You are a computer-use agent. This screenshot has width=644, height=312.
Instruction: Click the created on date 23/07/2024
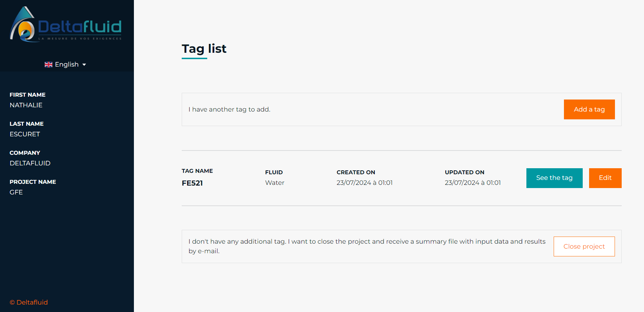click(x=365, y=183)
